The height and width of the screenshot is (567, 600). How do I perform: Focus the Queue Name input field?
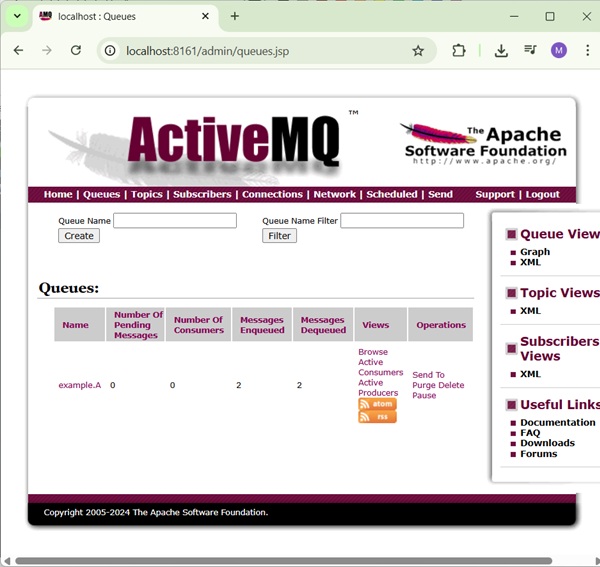[175, 221]
